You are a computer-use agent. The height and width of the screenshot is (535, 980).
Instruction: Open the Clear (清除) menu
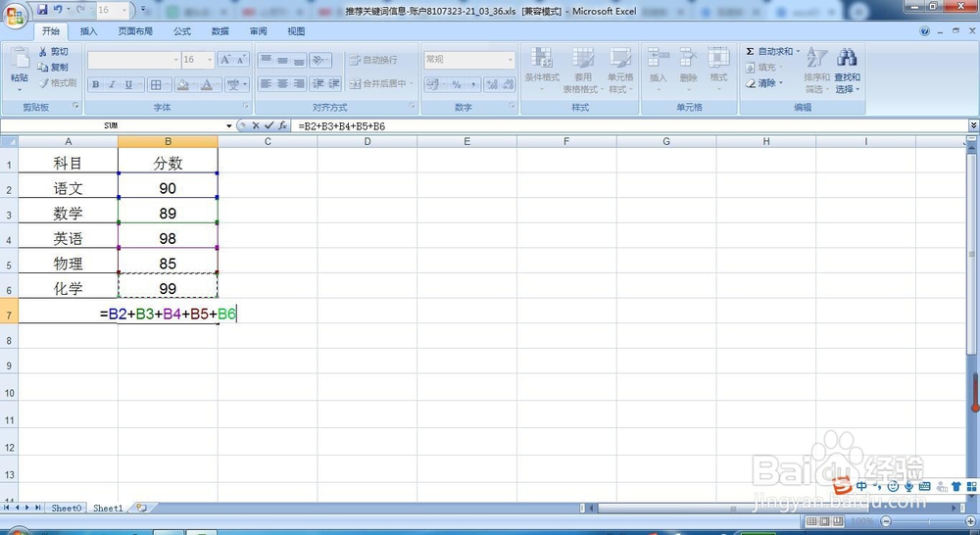(763, 82)
